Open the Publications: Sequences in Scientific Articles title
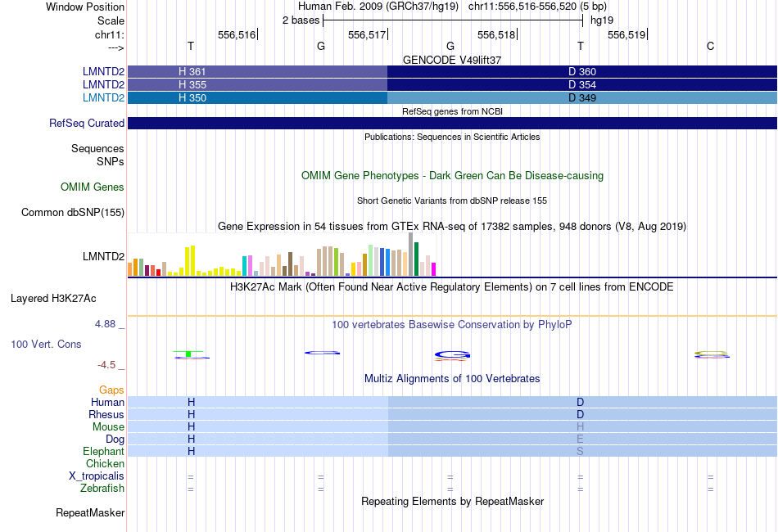The height and width of the screenshot is (532, 778). (x=452, y=137)
